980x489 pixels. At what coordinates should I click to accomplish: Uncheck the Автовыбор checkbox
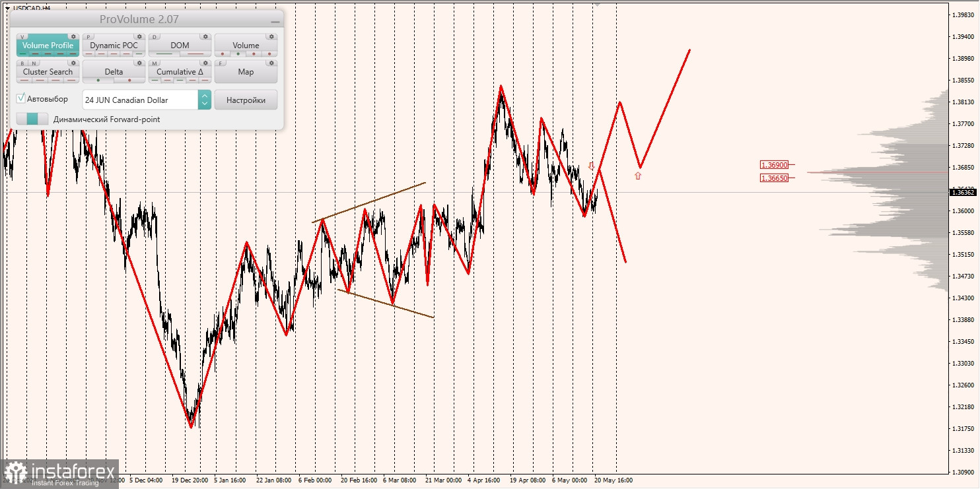coord(20,98)
